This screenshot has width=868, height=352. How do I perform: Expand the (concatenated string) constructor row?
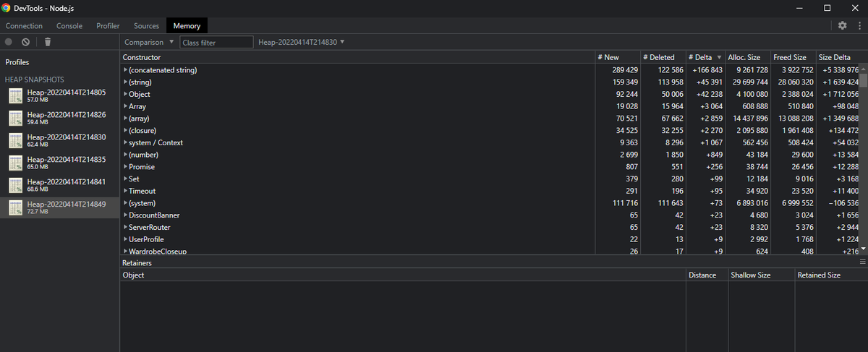click(125, 70)
